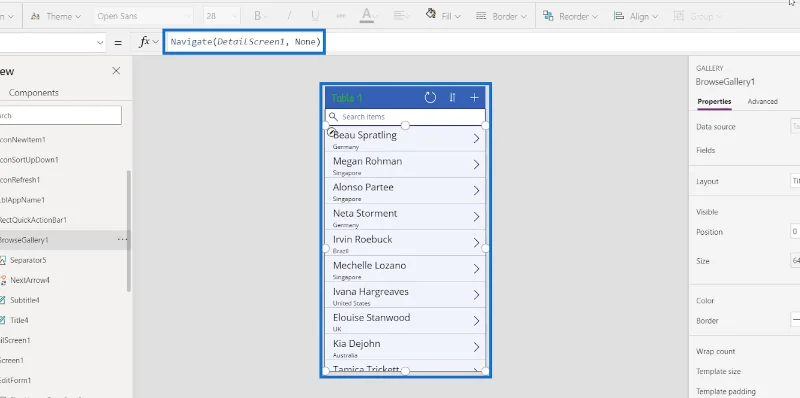Screen dimensions: 800x398
Task: Select the Properties tab
Action: [714, 102]
